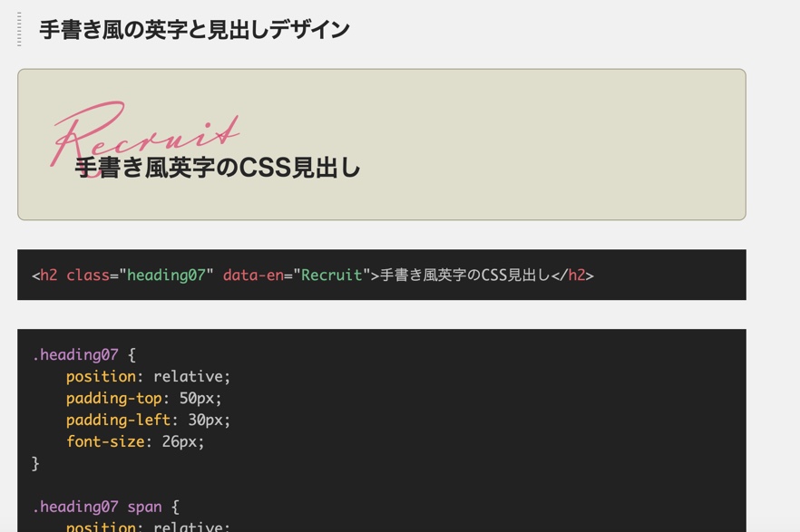
Task: Click the demo heading 手書き風英字のCSS見出し
Action: (x=218, y=168)
